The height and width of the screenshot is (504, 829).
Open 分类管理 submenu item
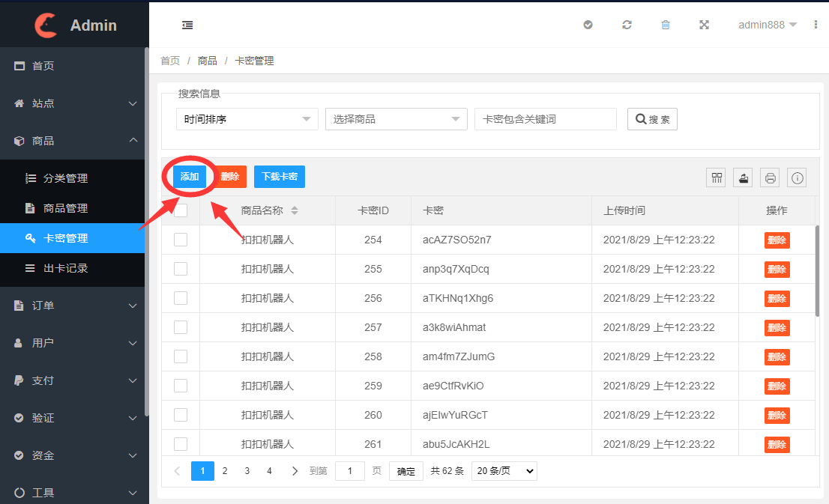73,178
